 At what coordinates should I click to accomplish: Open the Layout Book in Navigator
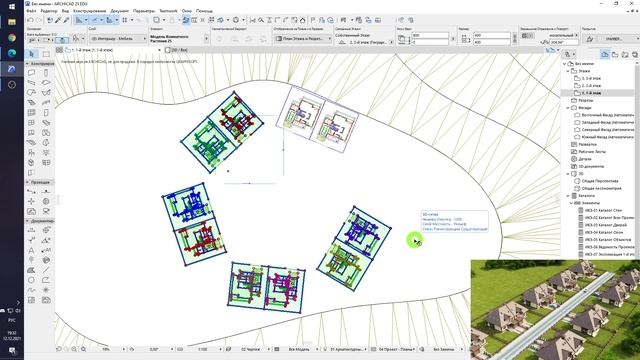[625, 54]
